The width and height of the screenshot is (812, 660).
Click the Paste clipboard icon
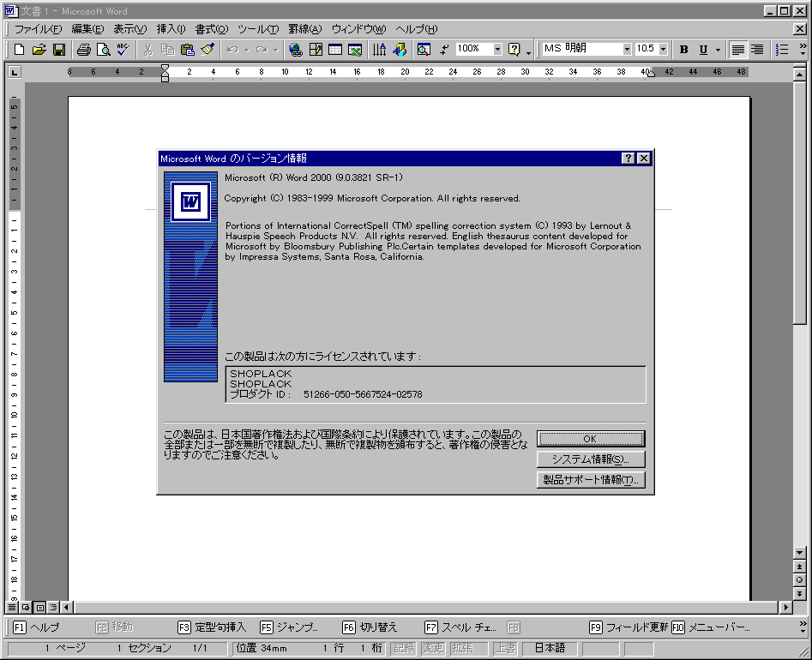coord(187,49)
